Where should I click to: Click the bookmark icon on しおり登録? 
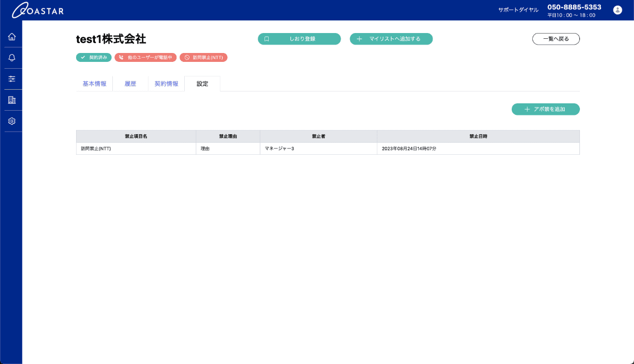pos(267,39)
